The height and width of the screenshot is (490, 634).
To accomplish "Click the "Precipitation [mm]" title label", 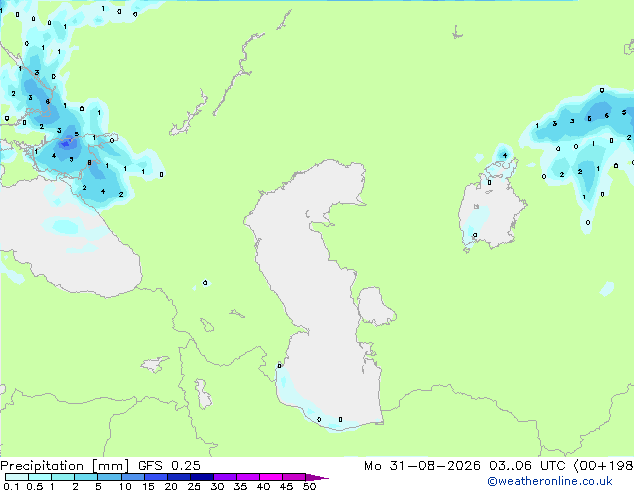I will pos(64,466).
